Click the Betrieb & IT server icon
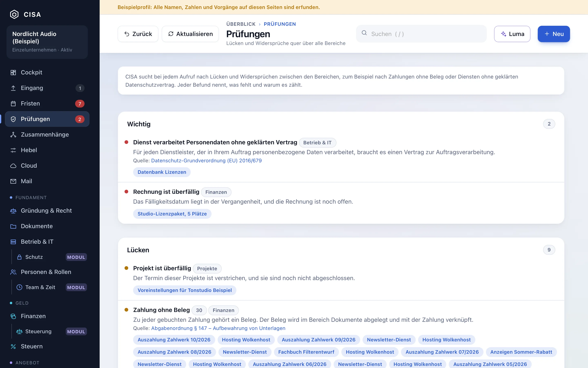 coord(13,242)
